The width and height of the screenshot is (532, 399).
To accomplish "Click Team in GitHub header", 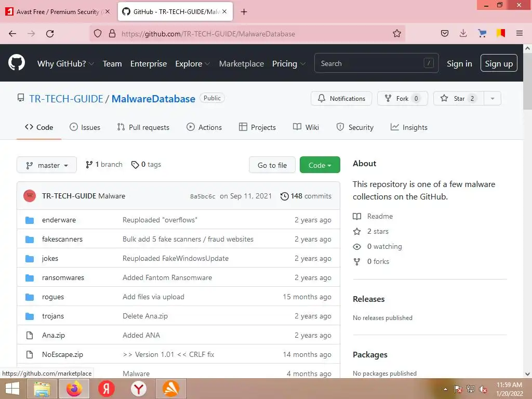I will click(x=112, y=63).
